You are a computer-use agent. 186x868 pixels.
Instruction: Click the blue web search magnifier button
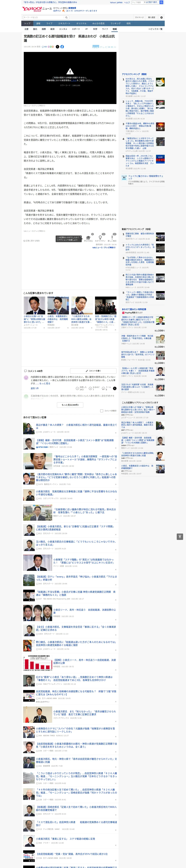161,2
